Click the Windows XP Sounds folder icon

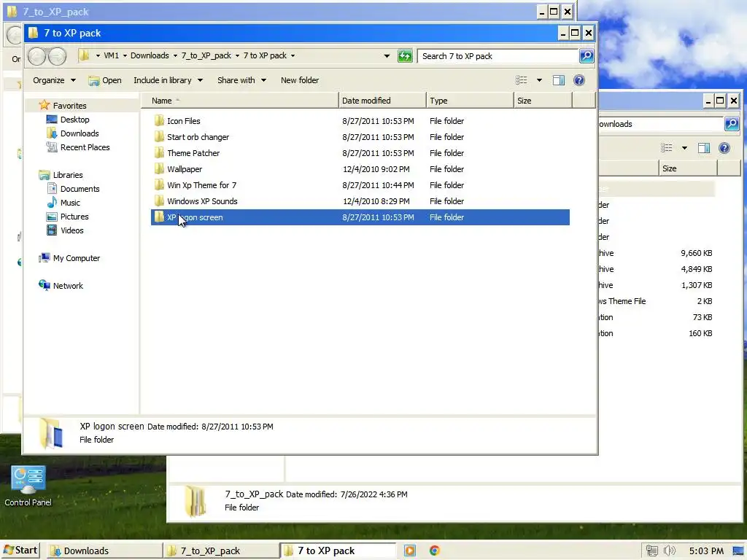pyautogui.click(x=159, y=201)
